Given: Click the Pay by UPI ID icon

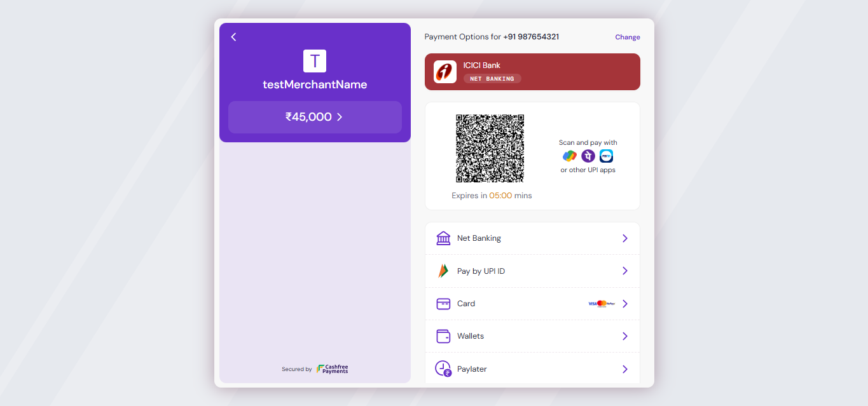Looking at the screenshot, I should 443,271.
